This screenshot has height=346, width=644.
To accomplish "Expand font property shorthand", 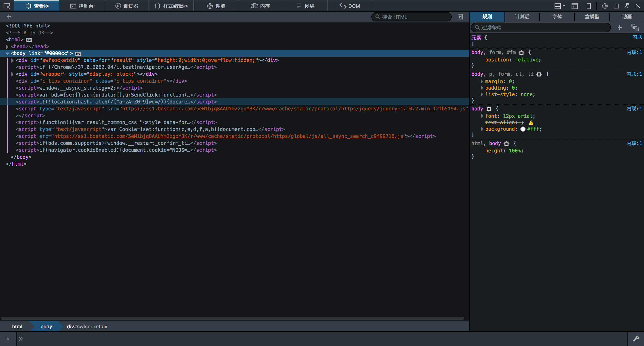I will [482, 116].
